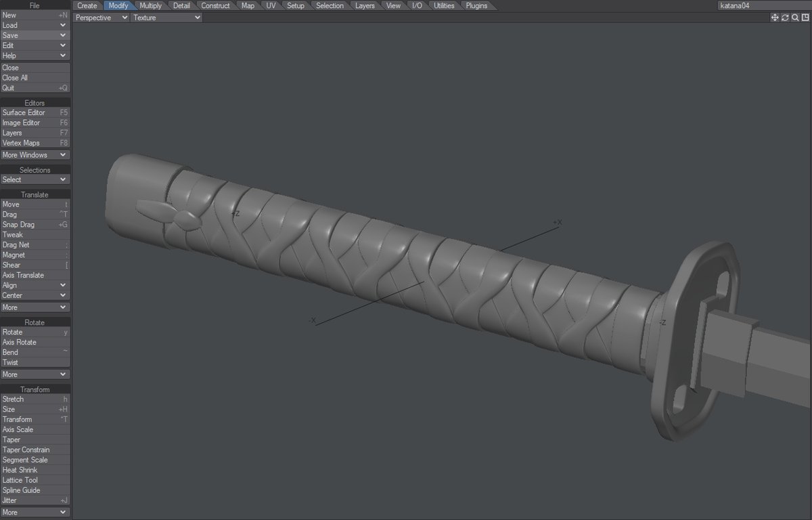Open the katana04 current object selector
The width and height of the screenshot is (812, 520).
[763, 5]
